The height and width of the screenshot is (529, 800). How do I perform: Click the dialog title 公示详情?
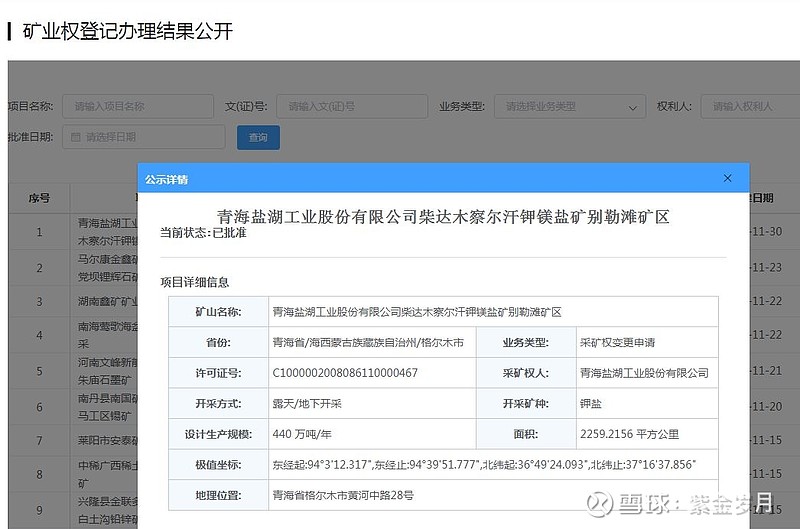166,180
